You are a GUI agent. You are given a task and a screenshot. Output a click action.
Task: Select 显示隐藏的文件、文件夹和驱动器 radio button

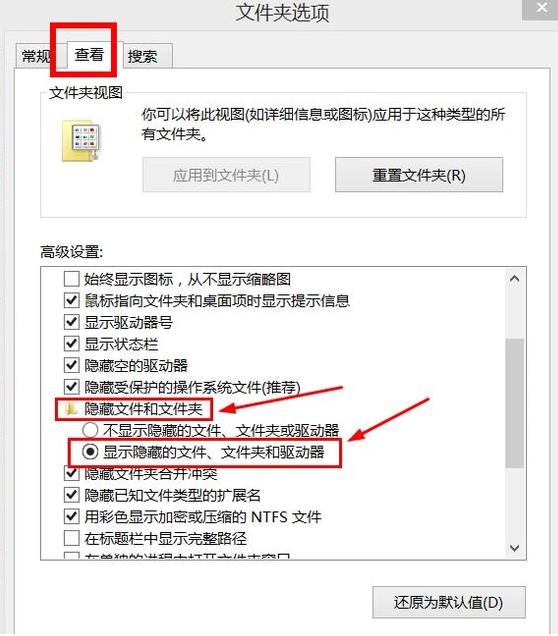click(x=90, y=451)
